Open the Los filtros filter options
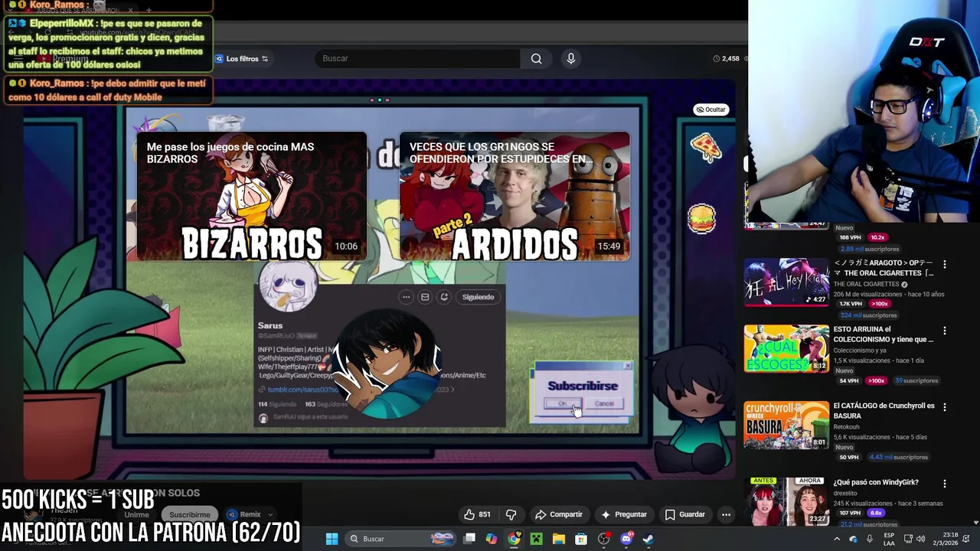Screen dimensions: 980x551 [x=241, y=59]
